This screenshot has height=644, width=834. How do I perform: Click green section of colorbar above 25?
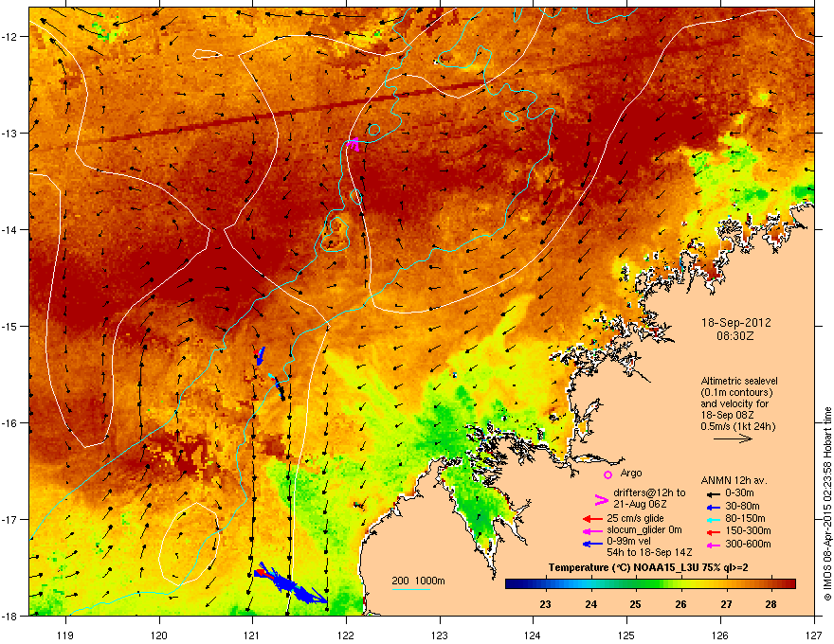click(636, 584)
